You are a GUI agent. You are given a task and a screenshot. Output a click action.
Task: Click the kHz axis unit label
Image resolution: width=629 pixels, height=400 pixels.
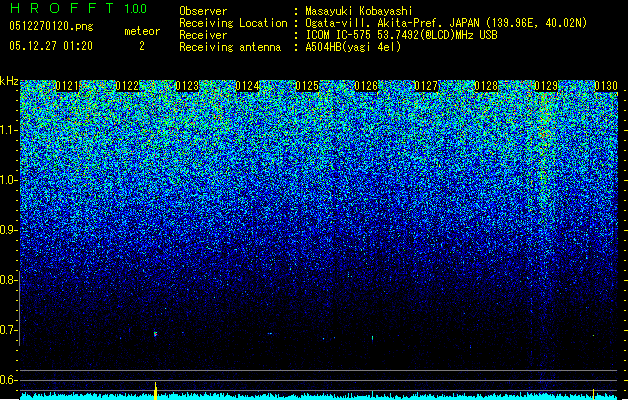(x=9, y=81)
